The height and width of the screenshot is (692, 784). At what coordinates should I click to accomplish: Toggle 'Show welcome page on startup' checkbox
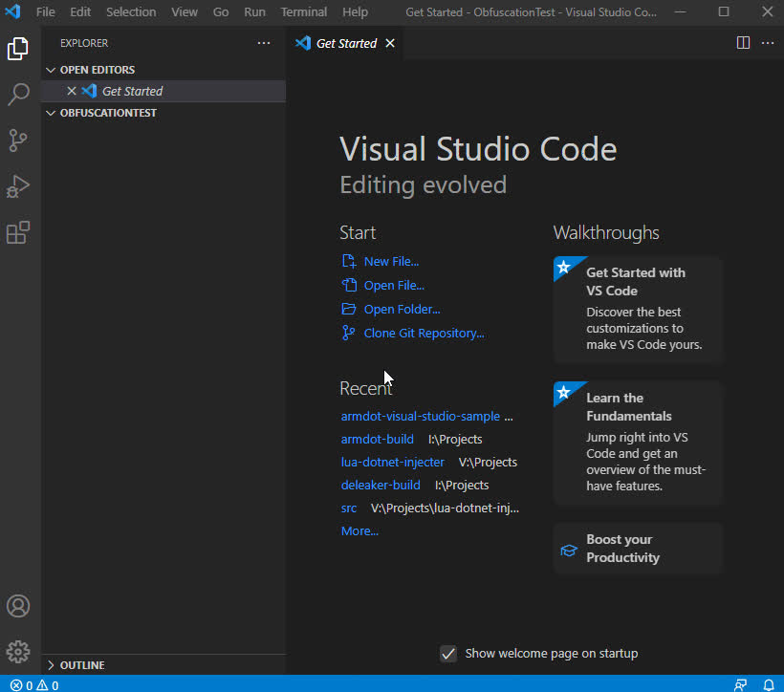coord(448,654)
